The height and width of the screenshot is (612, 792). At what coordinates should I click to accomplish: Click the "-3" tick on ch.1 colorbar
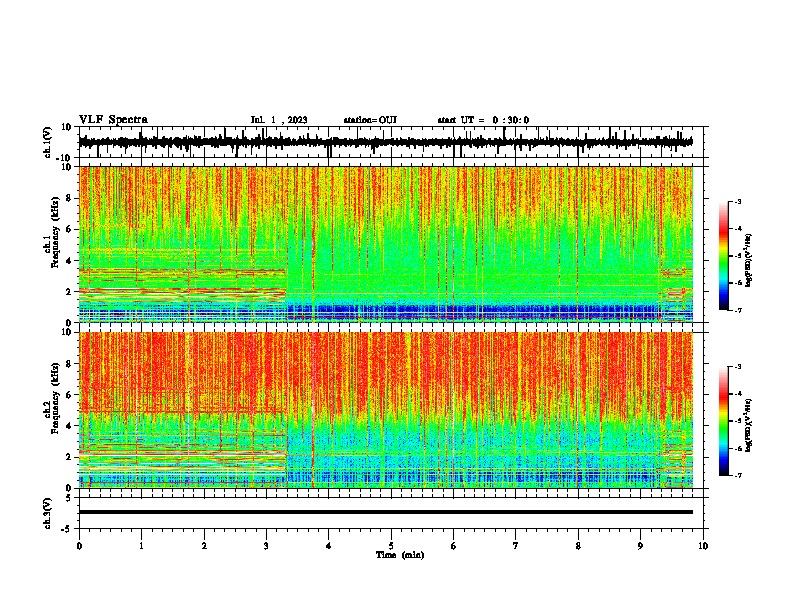pos(737,201)
